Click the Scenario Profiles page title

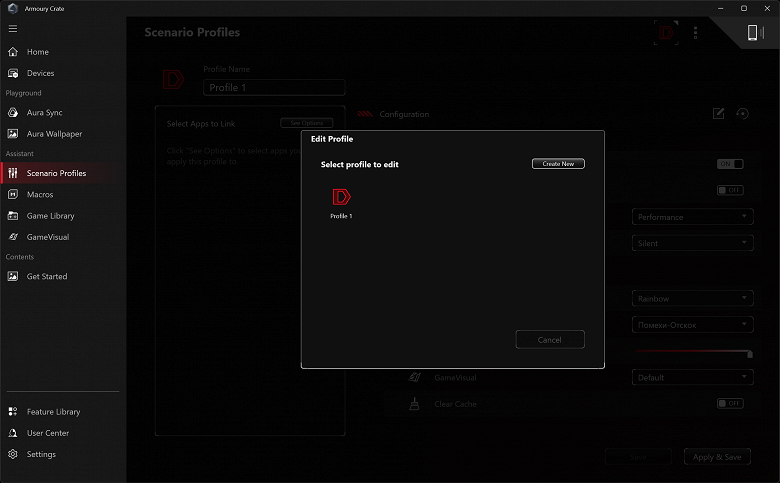point(192,32)
